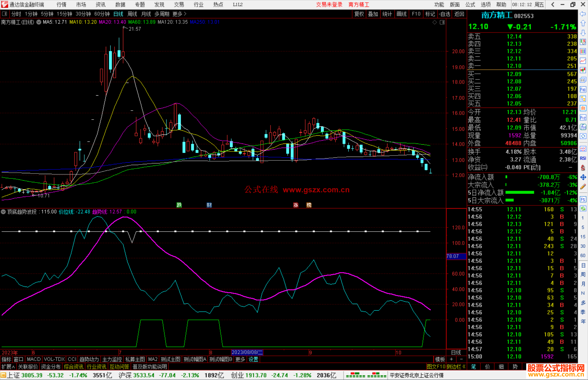Click the left arrow icon in right sidebar
The image size is (588, 380).
583,14
